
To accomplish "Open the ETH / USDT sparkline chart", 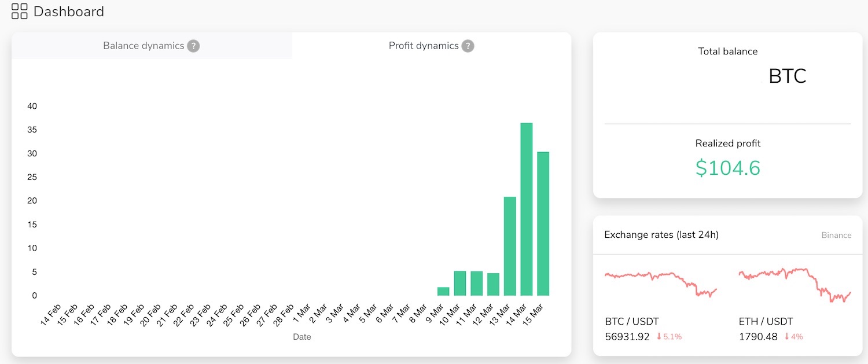I will point(795,284).
